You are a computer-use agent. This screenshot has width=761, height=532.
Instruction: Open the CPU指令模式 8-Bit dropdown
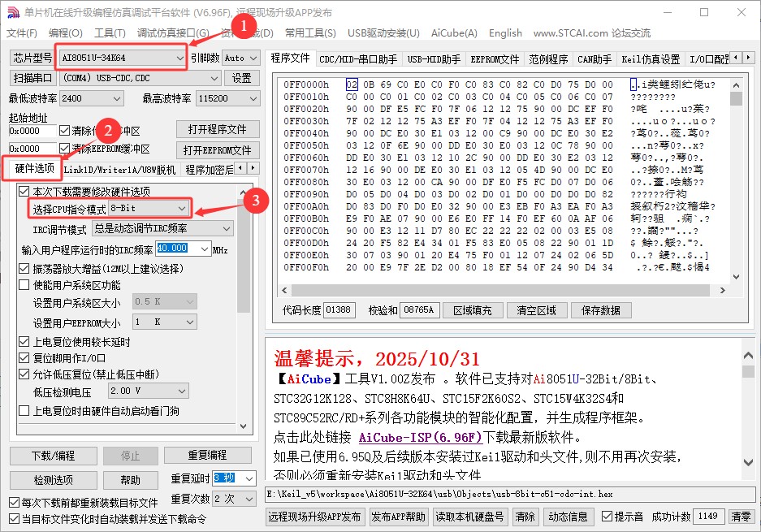[x=179, y=208]
